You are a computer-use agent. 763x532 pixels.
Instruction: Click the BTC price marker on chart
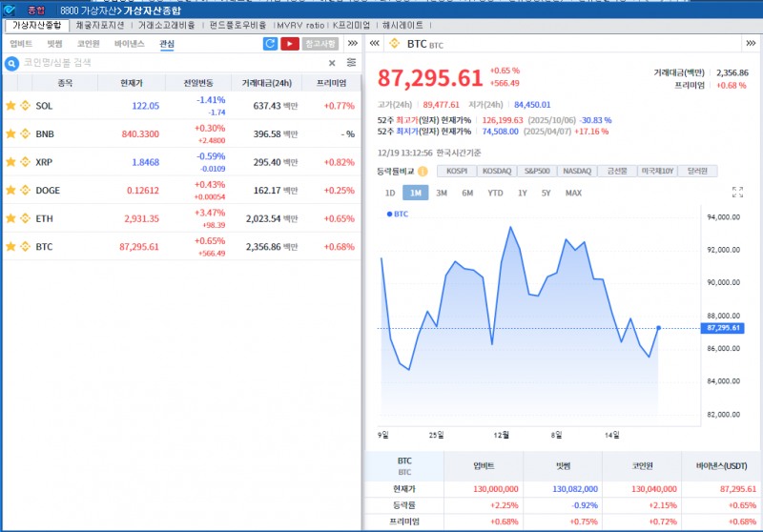coord(724,328)
